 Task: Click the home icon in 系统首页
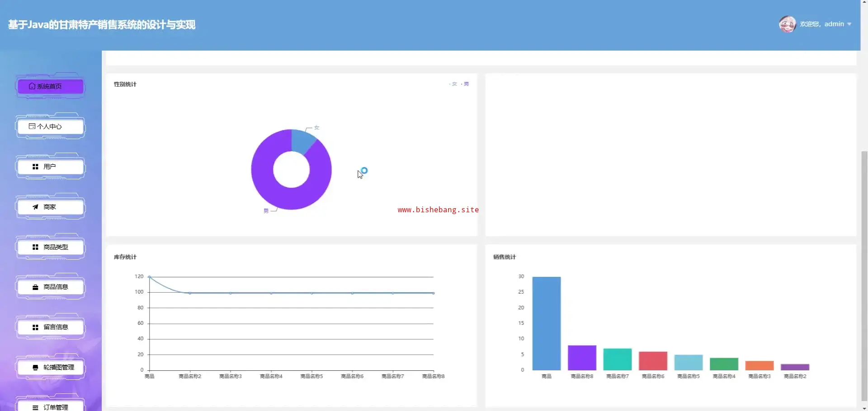pos(32,86)
